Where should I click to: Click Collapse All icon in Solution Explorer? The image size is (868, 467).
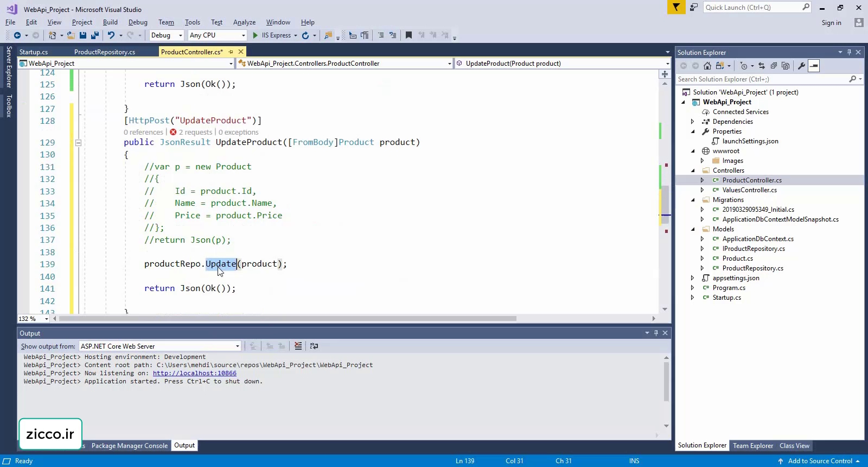pos(774,66)
